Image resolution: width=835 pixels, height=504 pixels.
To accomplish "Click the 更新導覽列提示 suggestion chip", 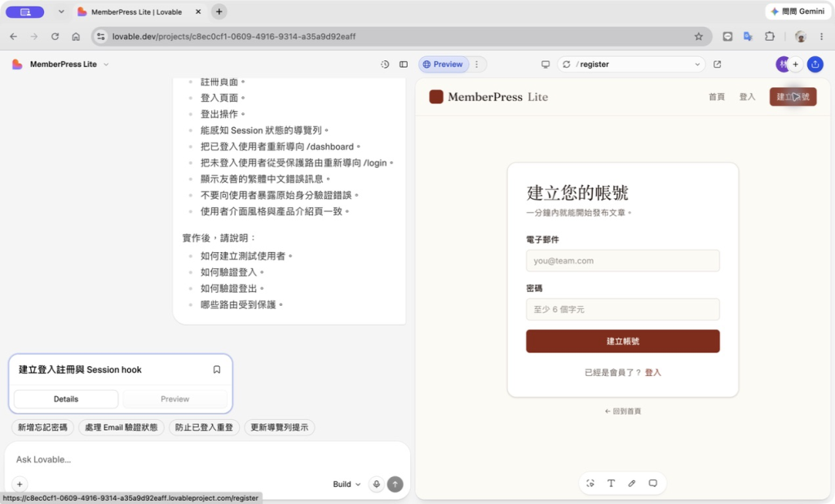I will (x=280, y=427).
